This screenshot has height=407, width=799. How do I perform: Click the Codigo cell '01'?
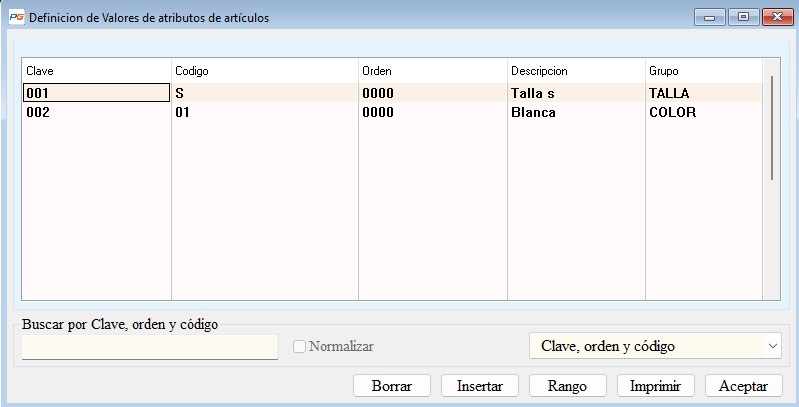click(x=265, y=112)
